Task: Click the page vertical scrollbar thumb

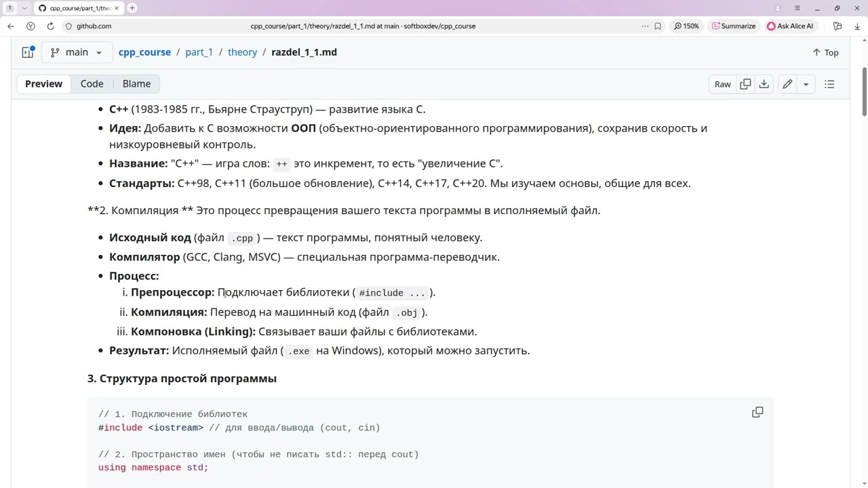Action: tap(864, 91)
